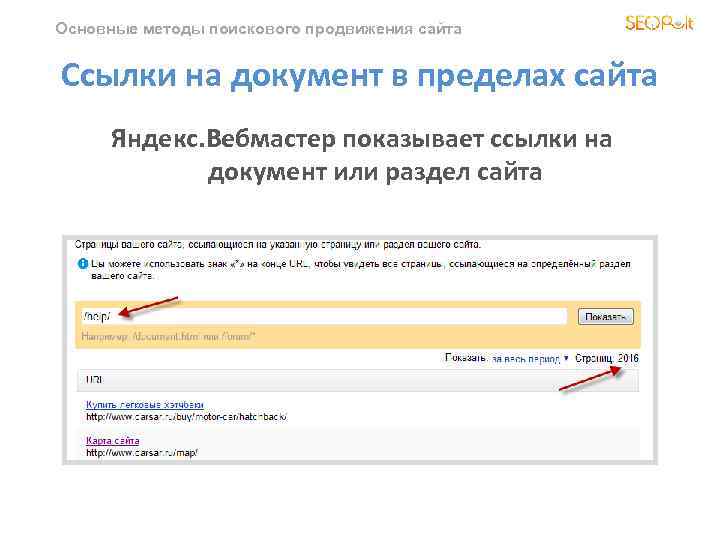Screen dimensions: 720x540
Task: Click the Основные методы header text
Action: coord(258,28)
